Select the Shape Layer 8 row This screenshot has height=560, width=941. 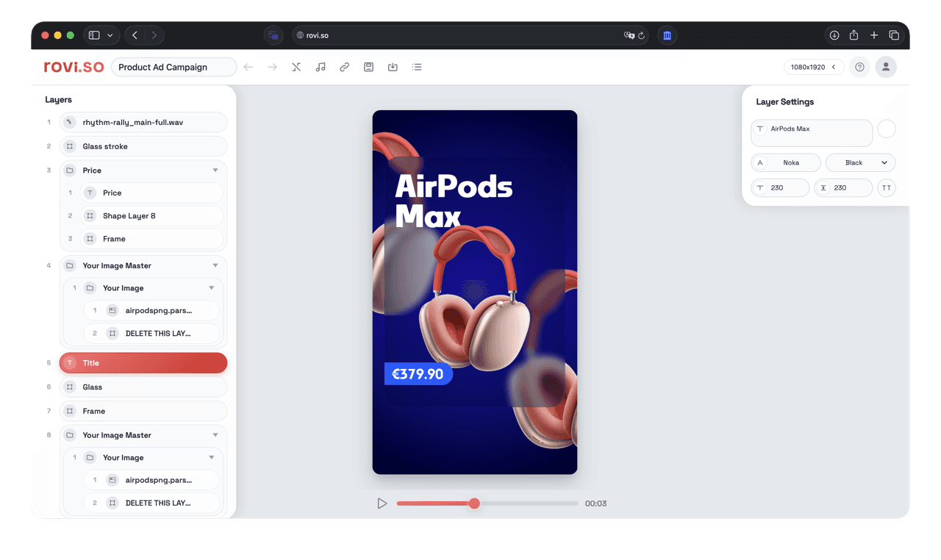(x=151, y=216)
